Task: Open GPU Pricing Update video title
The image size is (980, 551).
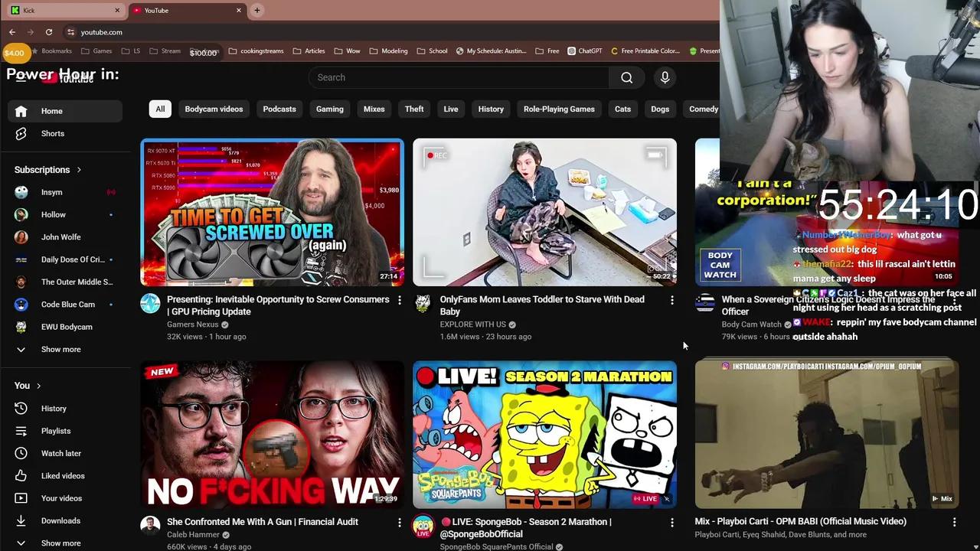Action: (x=278, y=305)
